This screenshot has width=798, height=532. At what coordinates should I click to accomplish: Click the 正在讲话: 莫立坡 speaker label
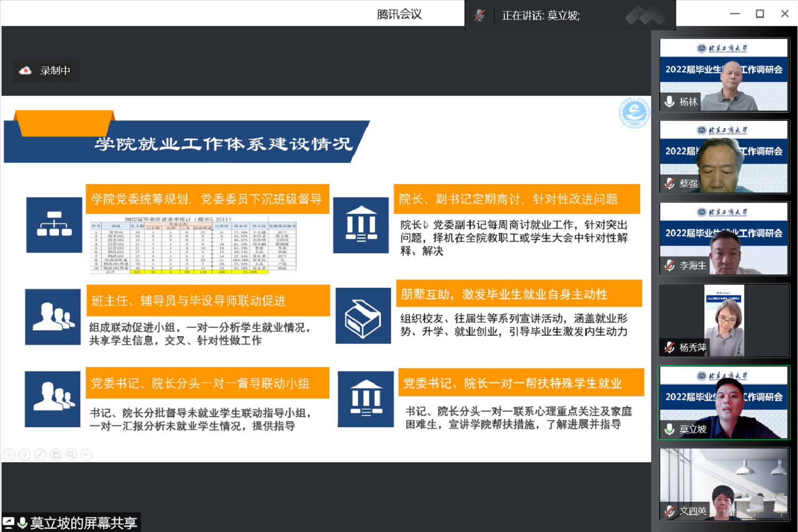coord(541,15)
